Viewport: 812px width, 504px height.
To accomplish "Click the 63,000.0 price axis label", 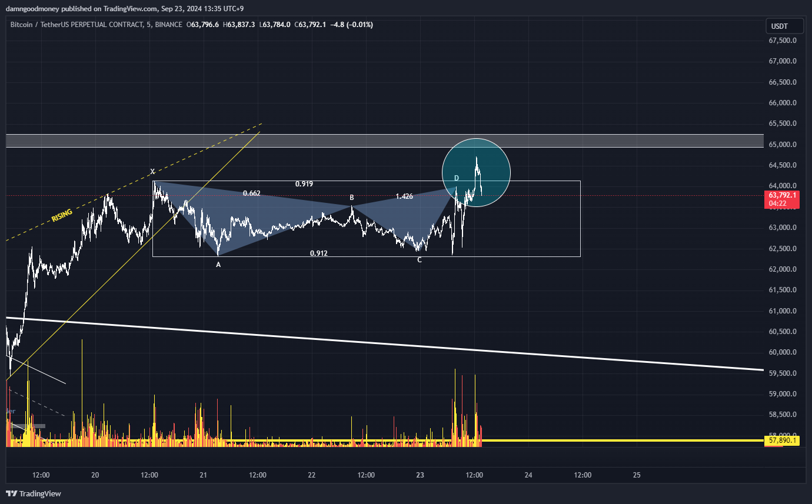I will point(783,228).
